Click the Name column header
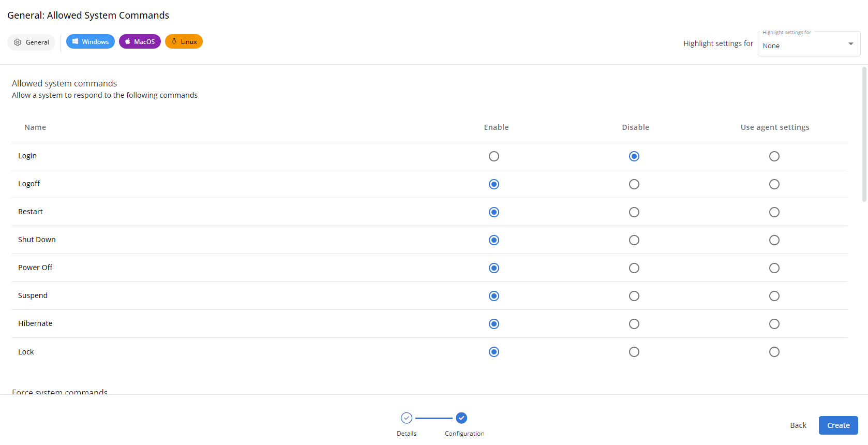Viewport: 868px width, 445px height. 35,127
